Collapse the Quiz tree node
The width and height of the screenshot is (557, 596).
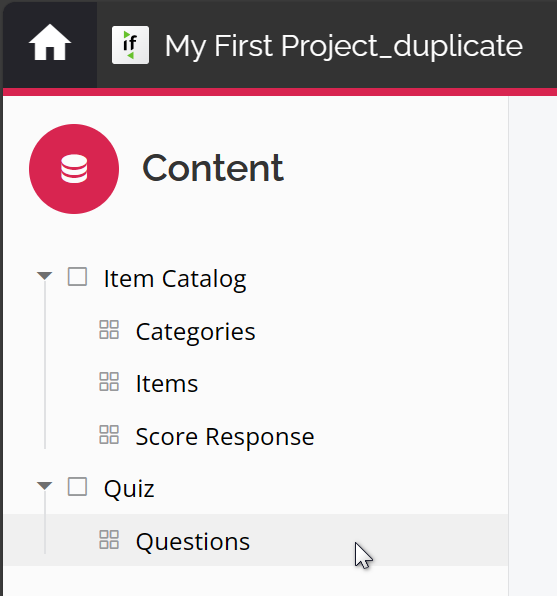[44, 486]
